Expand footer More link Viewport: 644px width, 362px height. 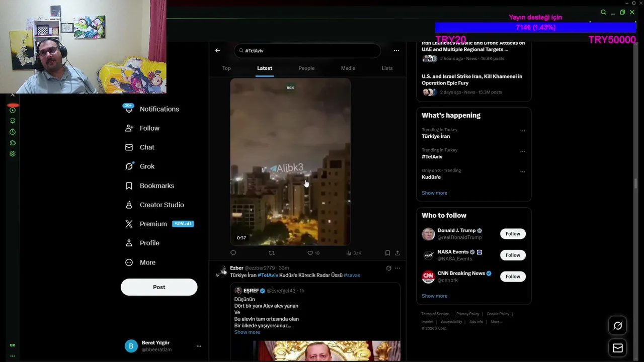point(496,322)
